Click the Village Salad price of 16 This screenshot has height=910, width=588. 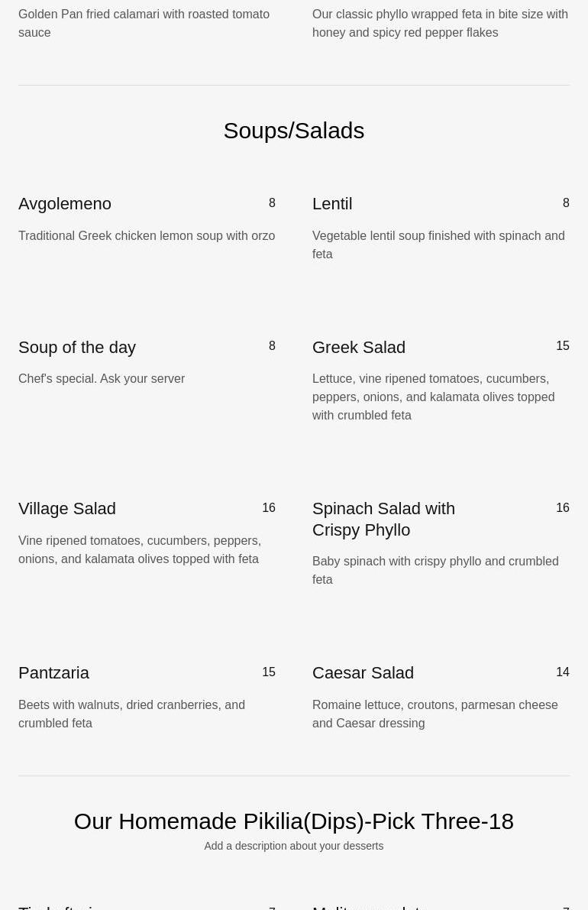pyautogui.click(x=268, y=508)
